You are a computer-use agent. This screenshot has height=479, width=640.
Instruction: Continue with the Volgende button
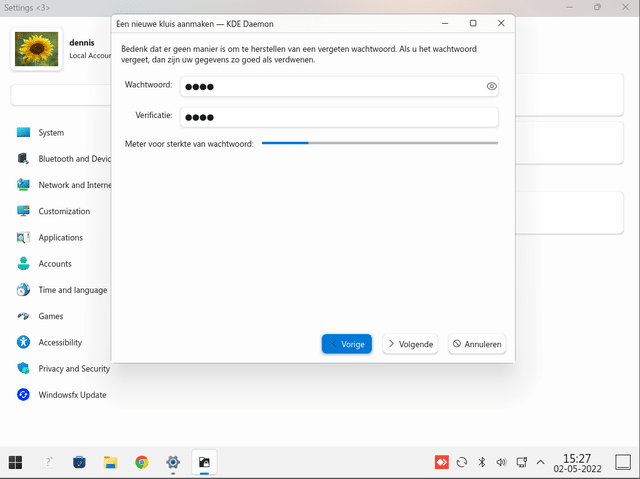[410, 344]
